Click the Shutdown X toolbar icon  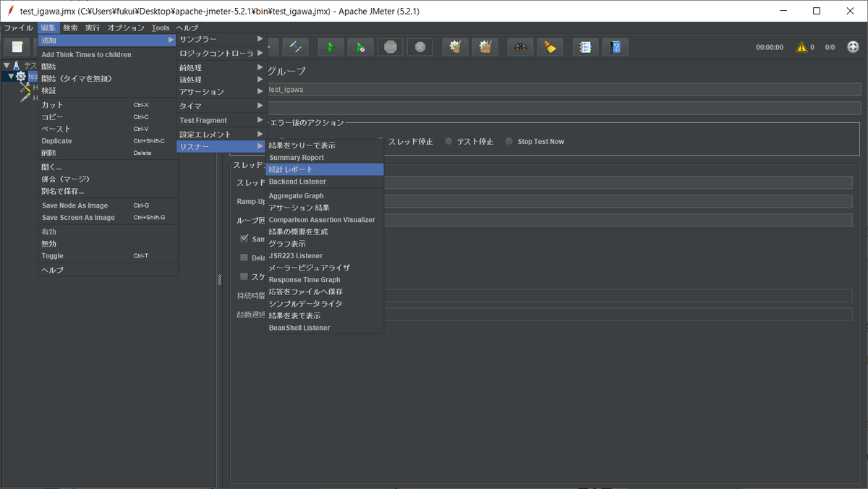(x=420, y=47)
